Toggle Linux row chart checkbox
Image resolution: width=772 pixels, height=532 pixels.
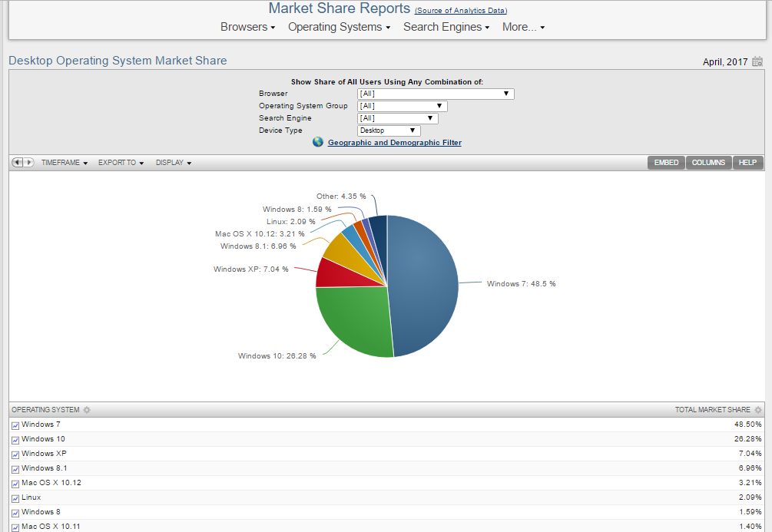click(15, 498)
